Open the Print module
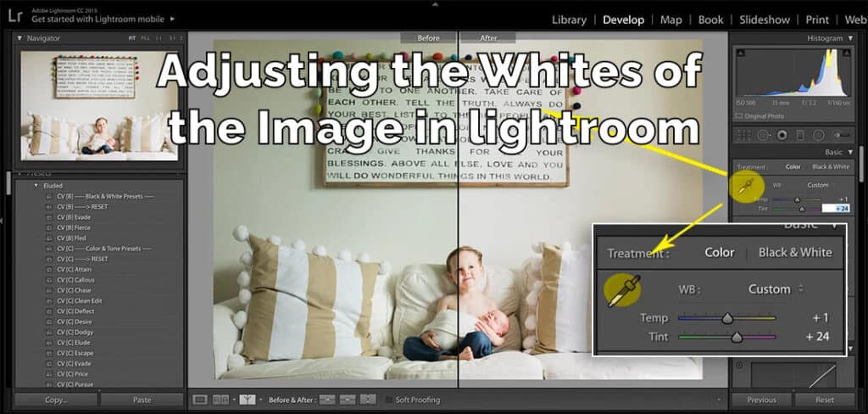Image resolution: width=868 pixels, height=414 pixels. click(x=817, y=20)
